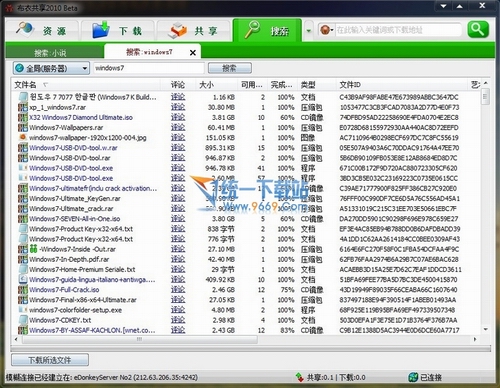Open 评论 link for Windows7-CDKEY.txt
The image size is (500, 388).
coord(178,320)
